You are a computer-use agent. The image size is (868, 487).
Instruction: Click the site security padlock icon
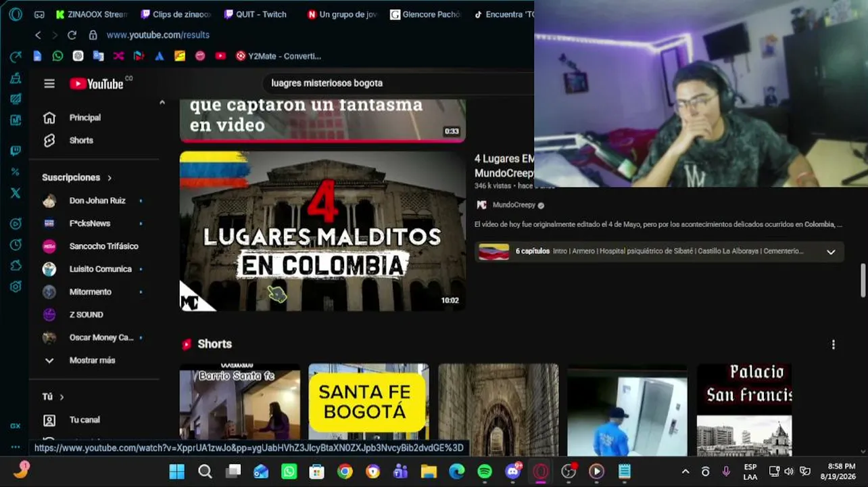click(93, 35)
